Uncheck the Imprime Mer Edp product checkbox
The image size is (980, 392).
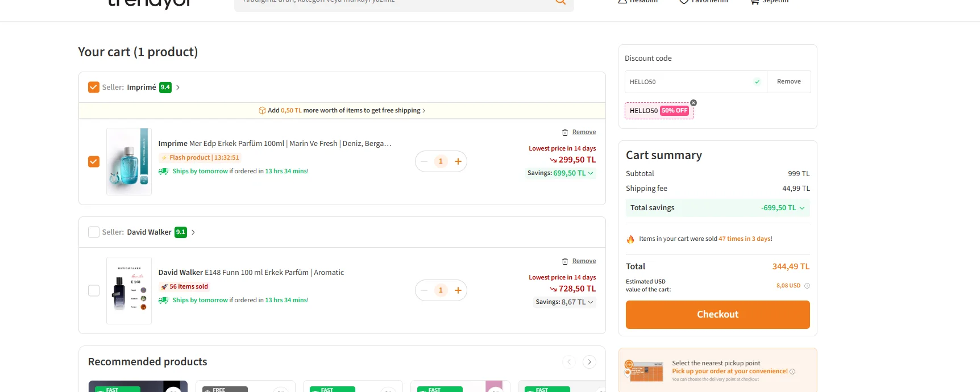coord(94,161)
